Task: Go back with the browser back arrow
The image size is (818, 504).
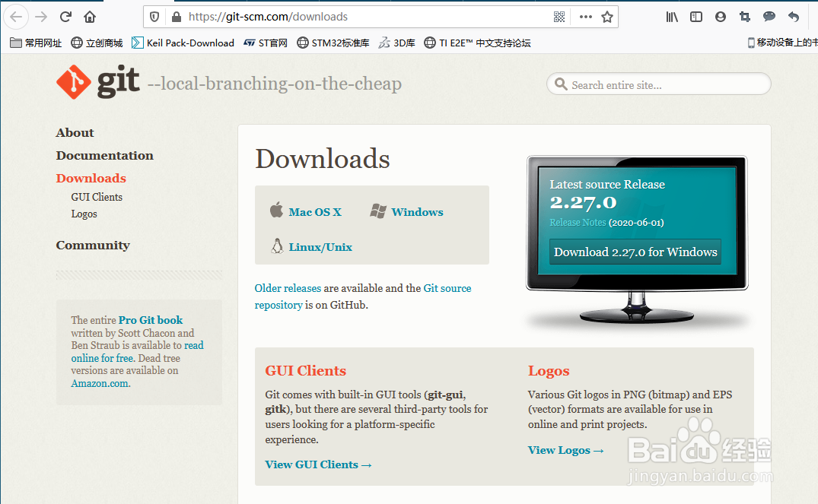Action: pyautogui.click(x=16, y=17)
